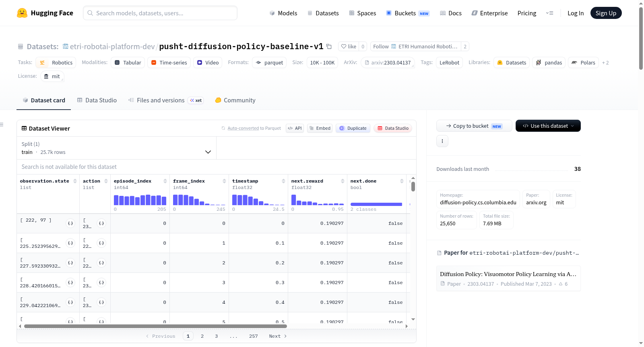Expand JSON for observation.state 228.420166015 row
644x347 pixels.
pos(70,283)
